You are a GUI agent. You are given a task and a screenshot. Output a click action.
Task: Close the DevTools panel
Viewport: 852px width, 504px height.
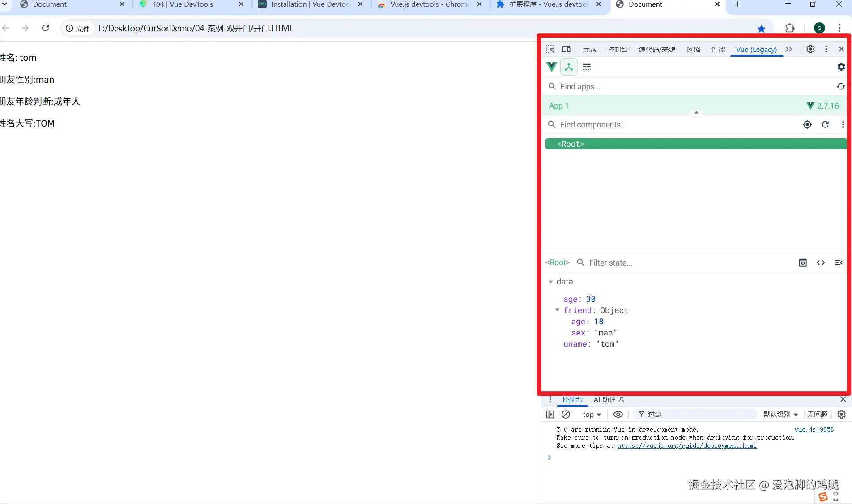[x=841, y=49]
